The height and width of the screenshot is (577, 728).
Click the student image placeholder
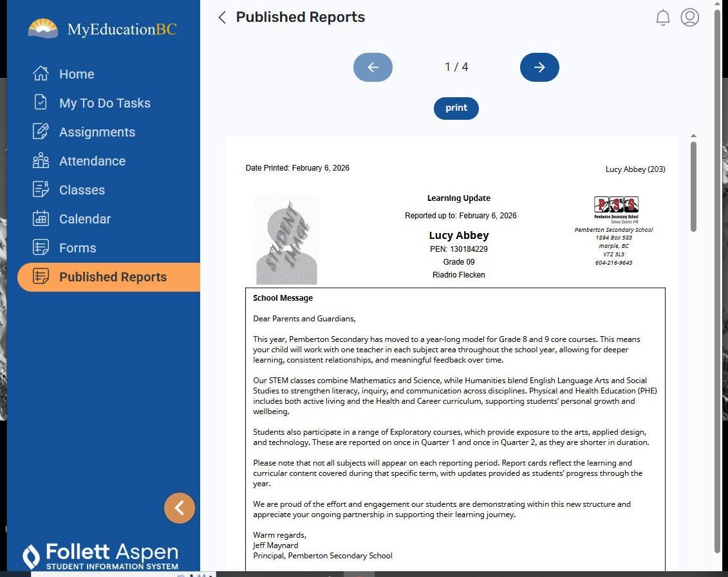pyautogui.click(x=286, y=240)
